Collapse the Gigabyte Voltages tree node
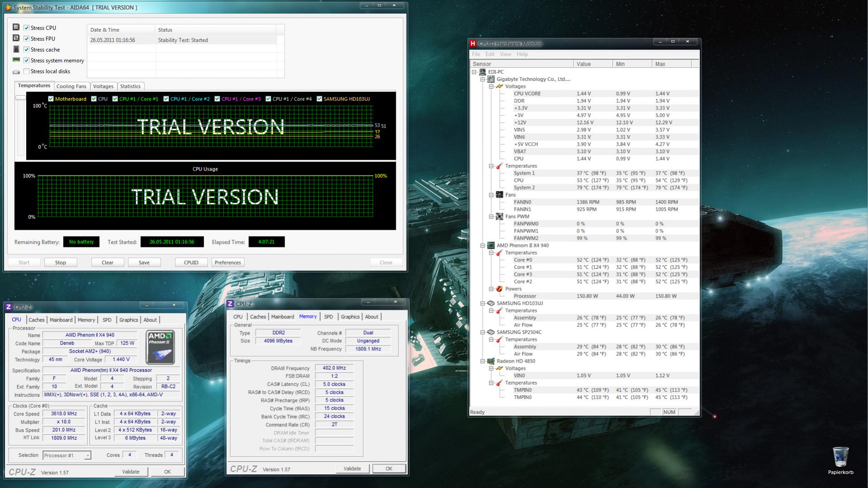The image size is (868, 488). [491, 86]
